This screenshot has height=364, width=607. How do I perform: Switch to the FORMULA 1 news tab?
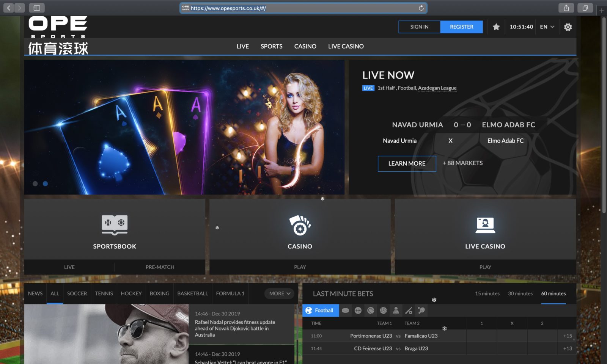(x=230, y=293)
